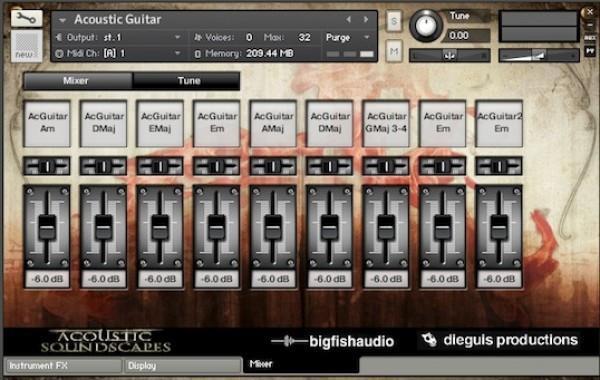Close the instrument with the X button
The width and height of the screenshot is (600, 380).
coord(590,12)
